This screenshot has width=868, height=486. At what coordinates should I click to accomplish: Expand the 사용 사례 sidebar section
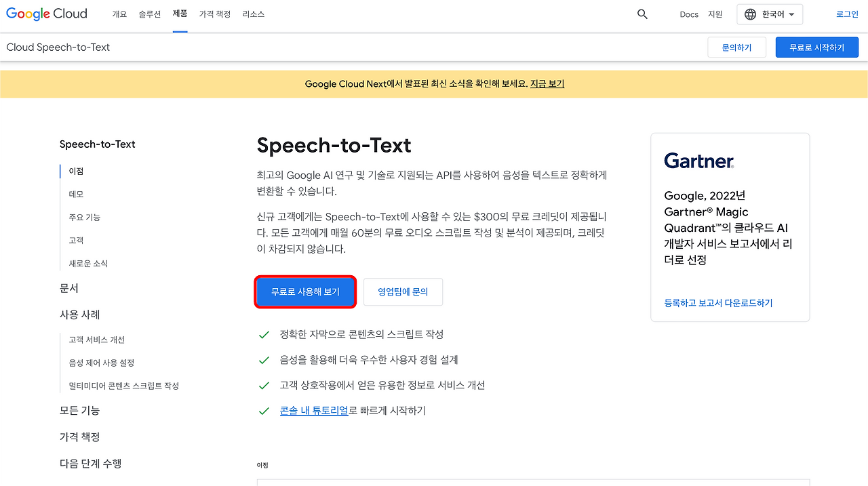[79, 315]
